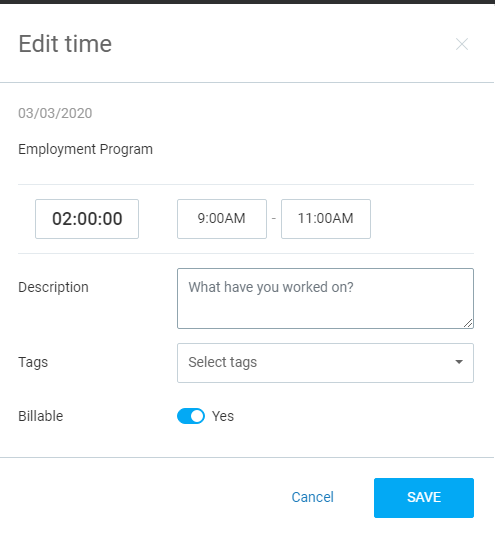Close the Edit time dialog with X
495x538 pixels.
(x=462, y=44)
